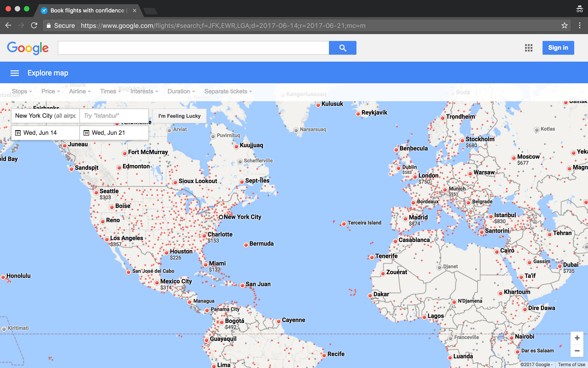
Task: Click the Charlotte $153 label
Action: (x=220, y=237)
